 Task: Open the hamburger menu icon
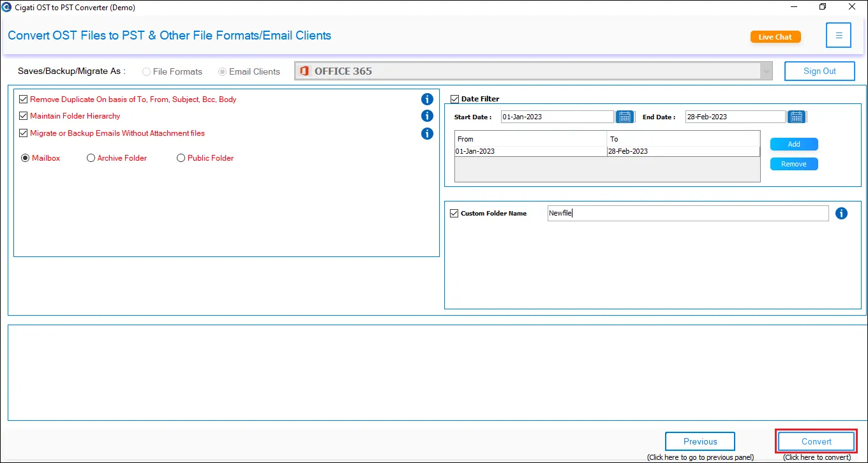point(839,36)
